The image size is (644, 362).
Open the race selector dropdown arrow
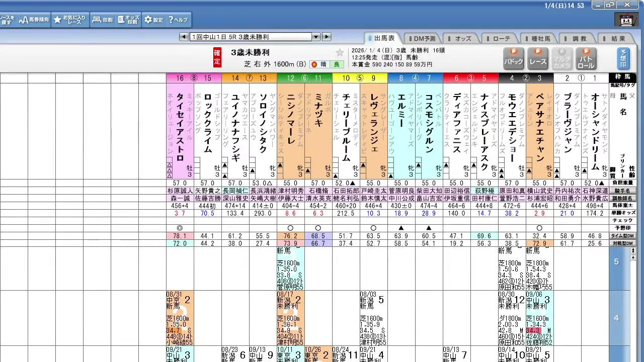(x=316, y=37)
